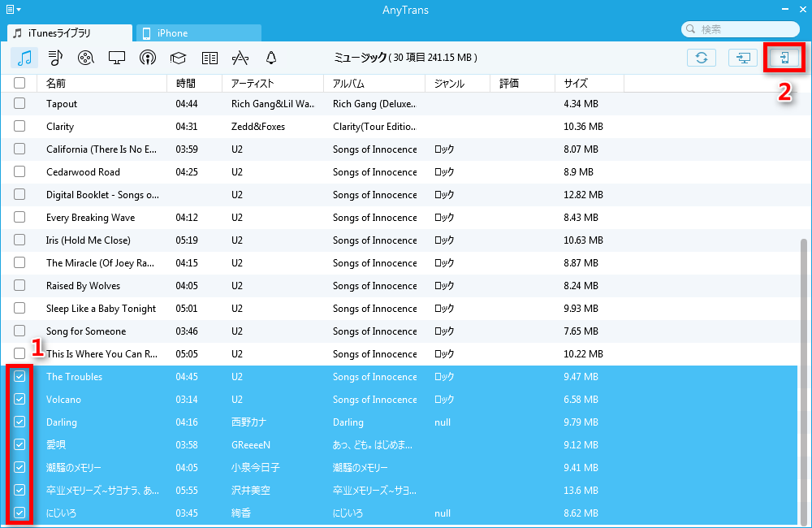Click the 12.82 MB size cell

pos(583,195)
